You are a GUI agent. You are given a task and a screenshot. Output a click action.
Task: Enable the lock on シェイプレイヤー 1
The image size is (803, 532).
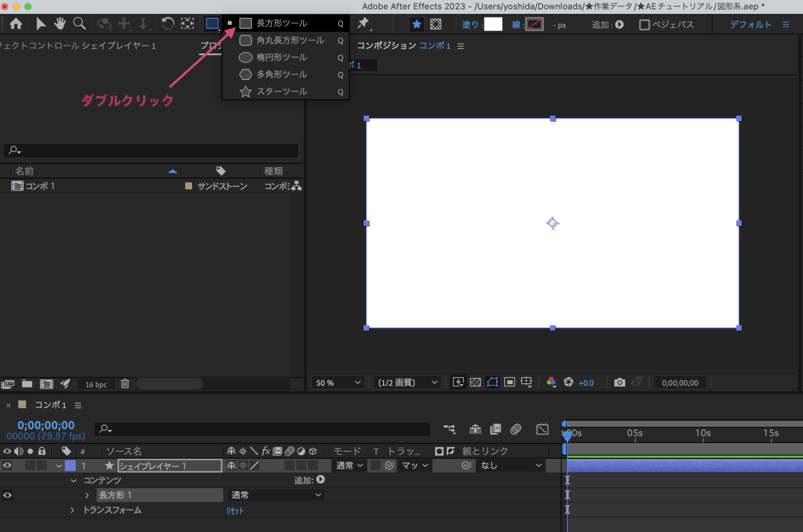click(x=42, y=466)
